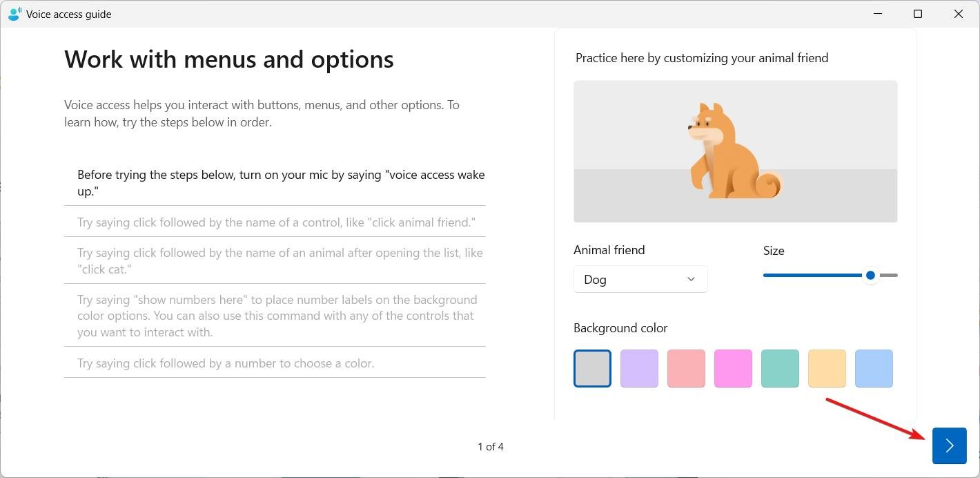
Task: Choose the lavender purple background color
Action: click(x=639, y=368)
